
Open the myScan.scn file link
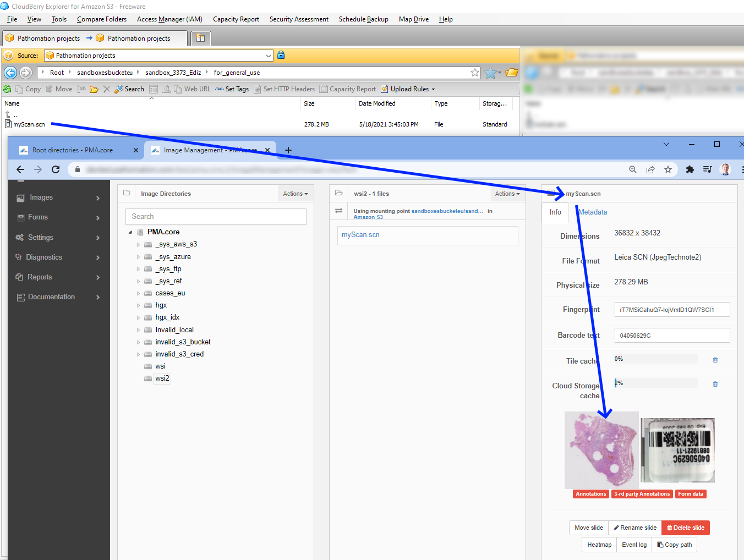click(x=360, y=235)
